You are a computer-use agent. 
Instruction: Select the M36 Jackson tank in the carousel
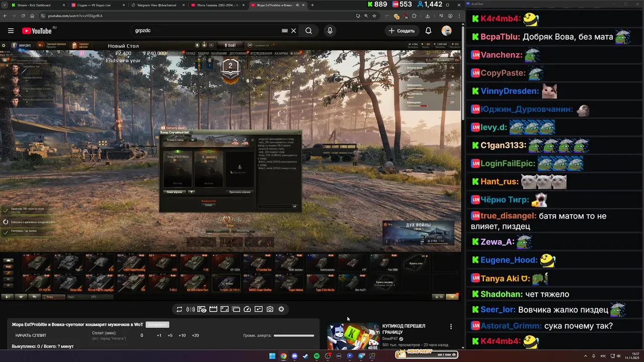[x=289, y=262]
